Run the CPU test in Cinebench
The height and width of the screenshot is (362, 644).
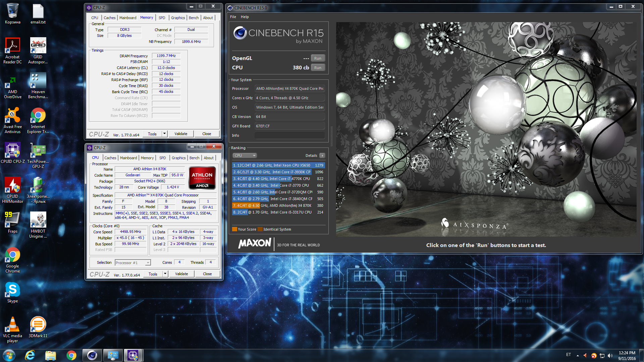(x=318, y=68)
